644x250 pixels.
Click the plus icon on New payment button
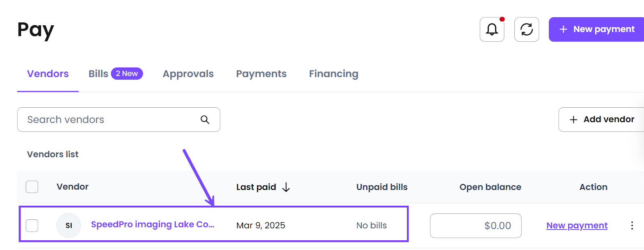[563, 29]
